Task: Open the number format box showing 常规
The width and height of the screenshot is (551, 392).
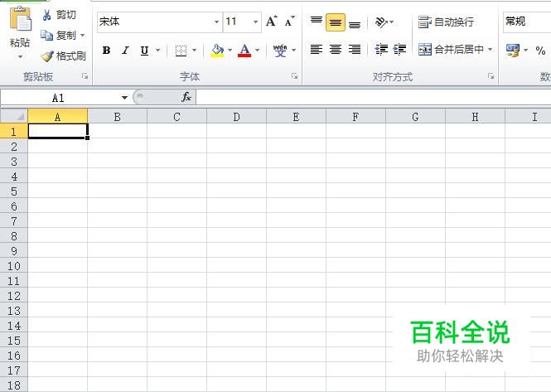Action: pyautogui.click(x=527, y=22)
